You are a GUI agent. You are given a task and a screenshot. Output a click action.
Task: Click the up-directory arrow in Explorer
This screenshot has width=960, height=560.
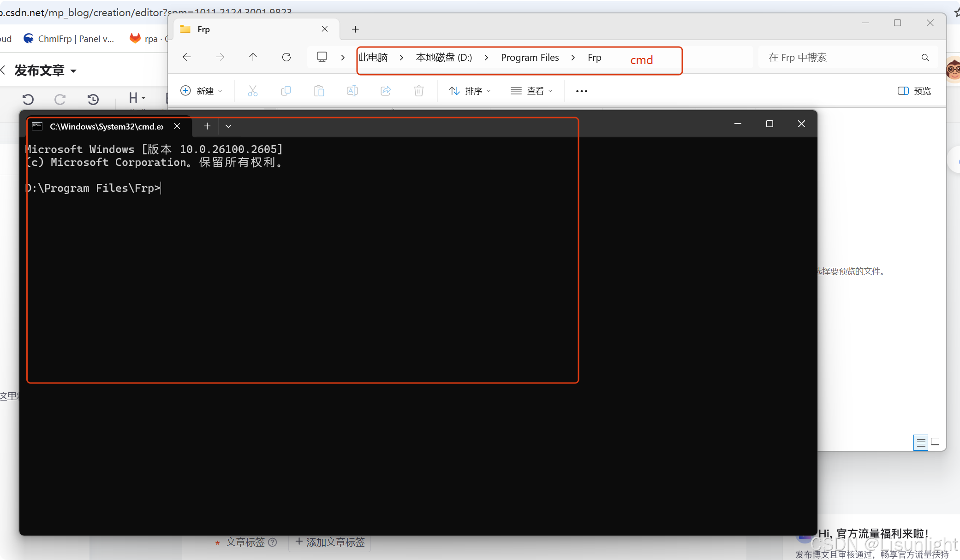[x=253, y=57]
